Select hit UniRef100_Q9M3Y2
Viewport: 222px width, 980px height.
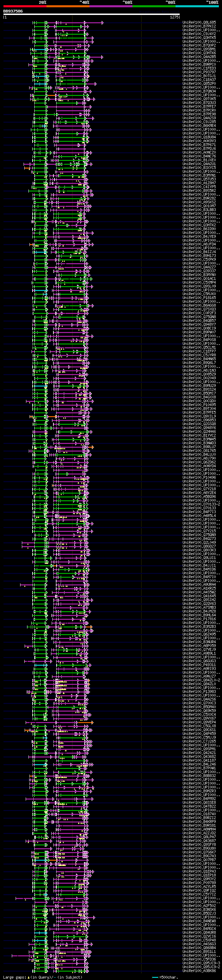click(199, 878)
